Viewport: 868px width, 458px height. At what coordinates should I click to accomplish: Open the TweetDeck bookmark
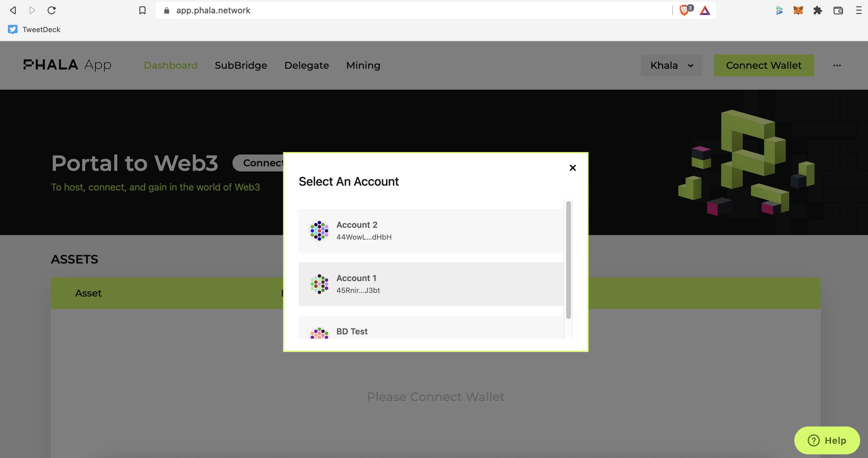34,30
